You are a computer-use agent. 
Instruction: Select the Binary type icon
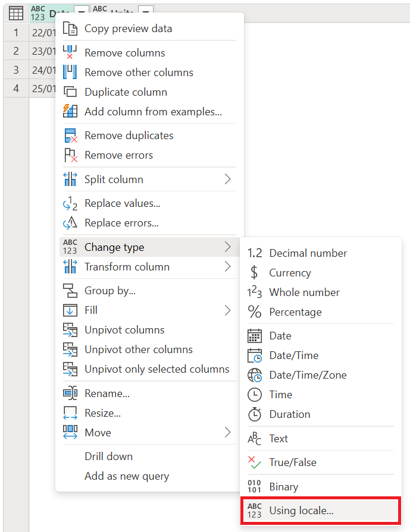point(255,486)
